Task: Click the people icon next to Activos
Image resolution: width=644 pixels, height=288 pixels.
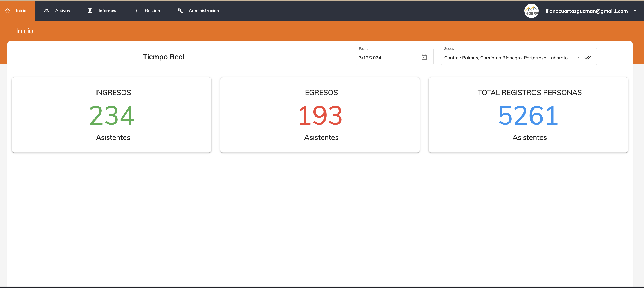Action: coord(47,11)
